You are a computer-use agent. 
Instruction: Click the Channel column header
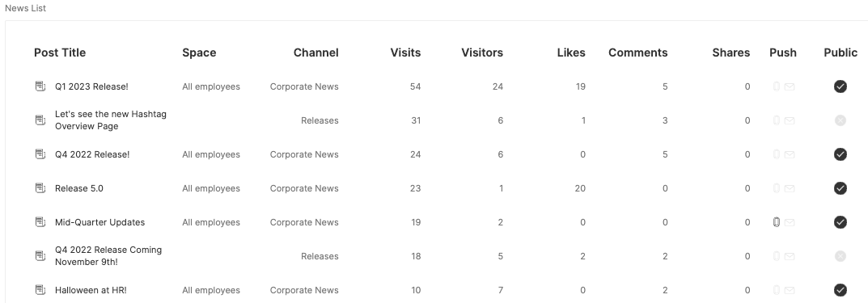[315, 53]
